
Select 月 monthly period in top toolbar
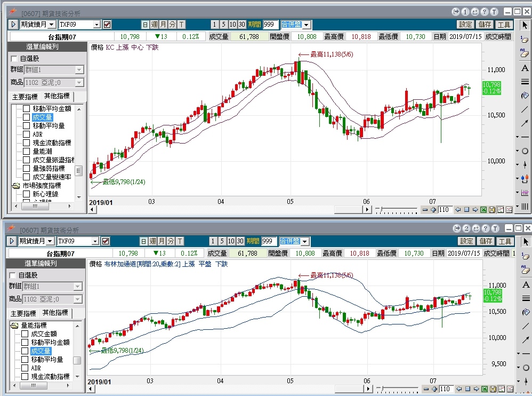click(x=163, y=25)
